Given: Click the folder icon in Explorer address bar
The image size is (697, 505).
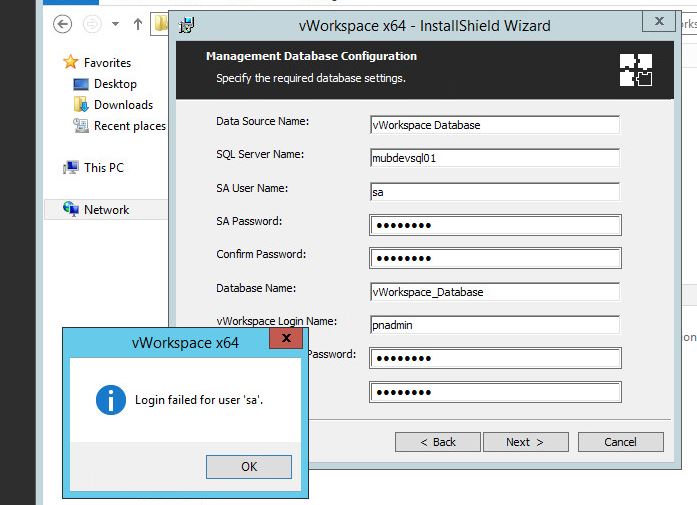Looking at the screenshot, I should point(161,24).
